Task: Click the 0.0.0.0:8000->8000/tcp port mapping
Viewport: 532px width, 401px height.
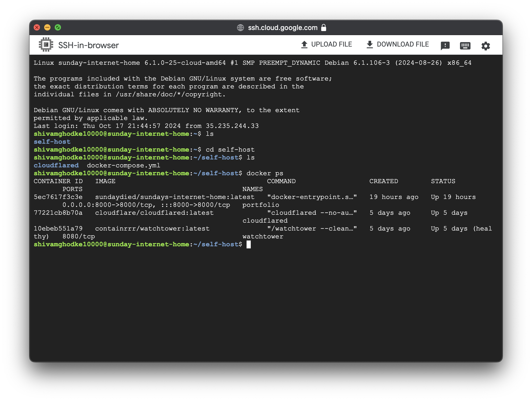Action: coord(107,205)
